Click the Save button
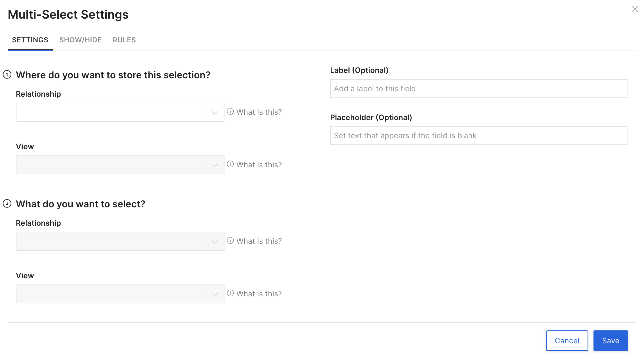This screenshot has width=644, height=359. 611,341
